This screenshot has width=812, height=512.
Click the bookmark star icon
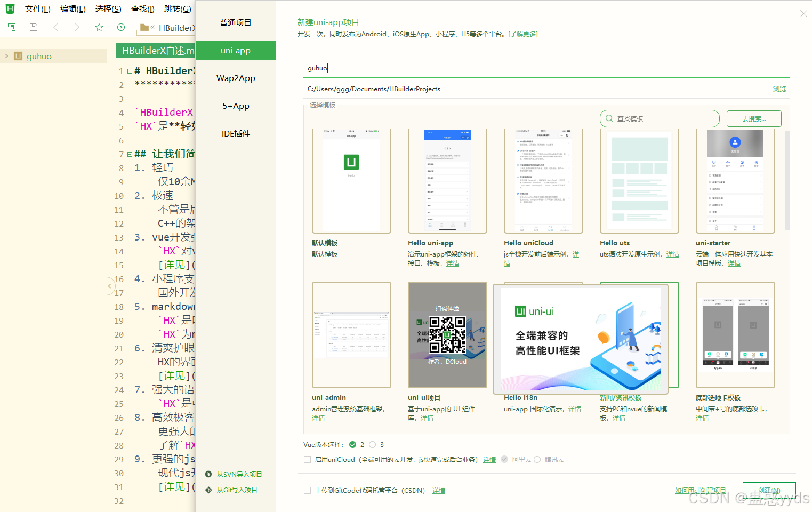click(99, 27)
